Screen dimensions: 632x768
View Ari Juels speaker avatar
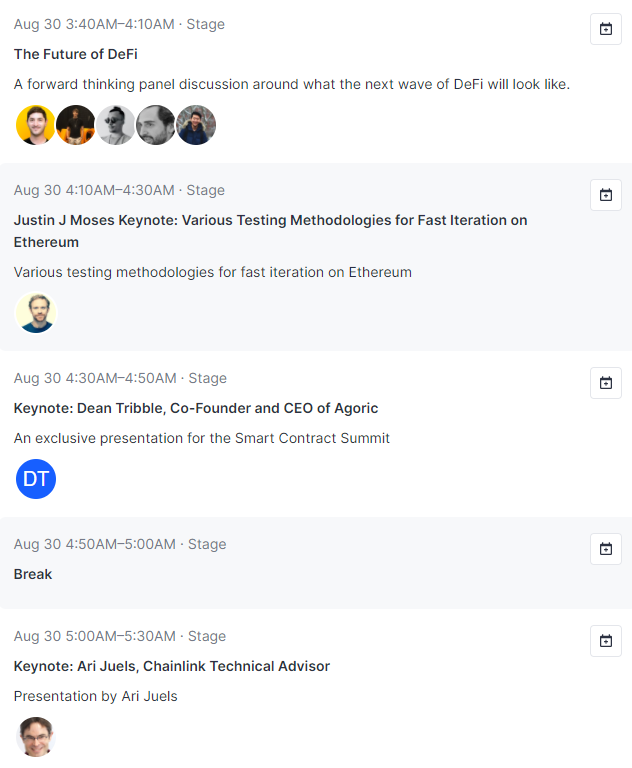pos(36,737)
